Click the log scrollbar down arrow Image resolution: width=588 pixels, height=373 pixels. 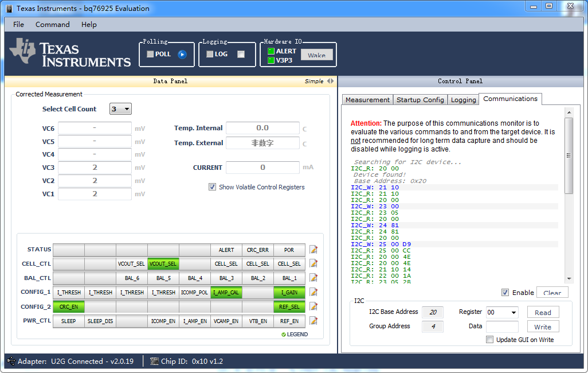(569, 279)
